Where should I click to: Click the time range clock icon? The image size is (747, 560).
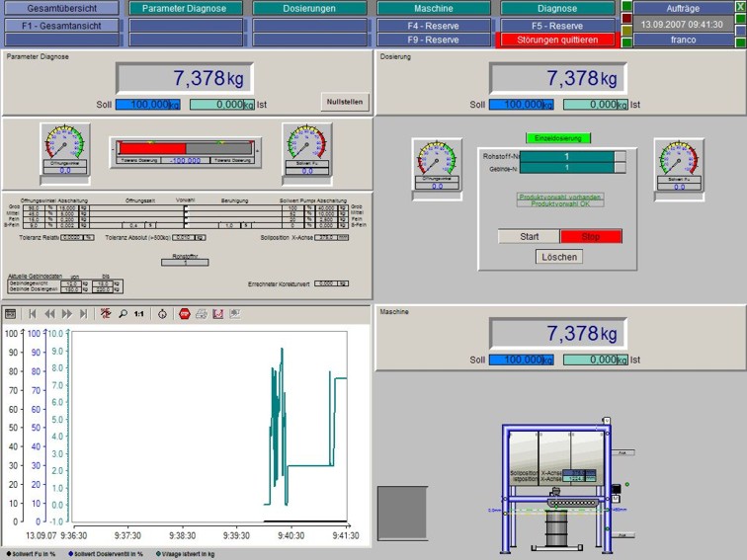(x=162, y=313)
